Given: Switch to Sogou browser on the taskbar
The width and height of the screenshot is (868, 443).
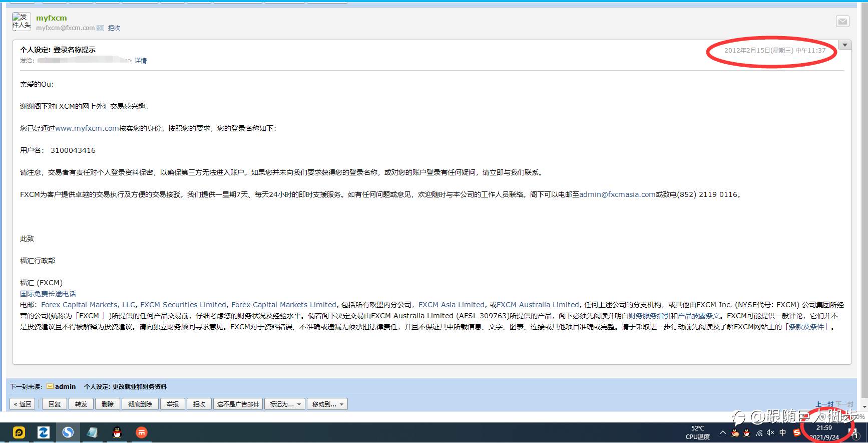Looking at the screenshot, I should coord(68,432).
